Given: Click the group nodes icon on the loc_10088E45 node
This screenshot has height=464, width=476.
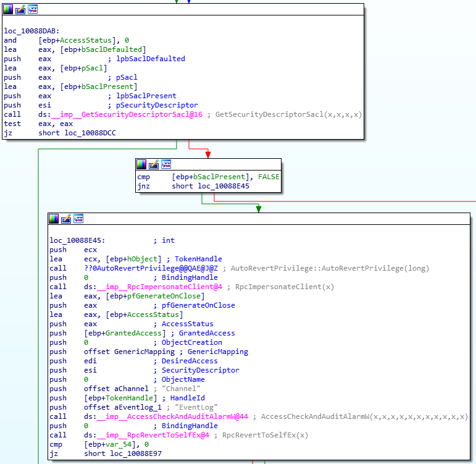Looking at the screenshot, I should tap(79, 219).
